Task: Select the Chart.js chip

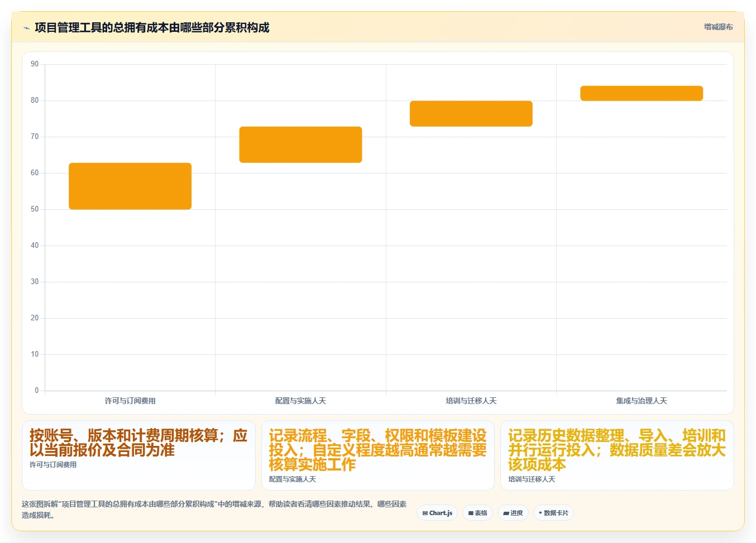Action: coord(437,513)
